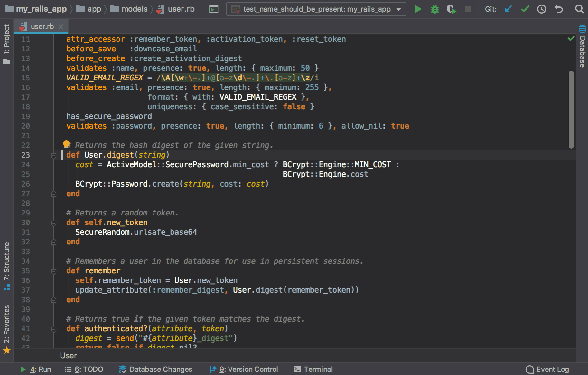
Task: Open the Run tool window
Action: click(x=35, y=369)
